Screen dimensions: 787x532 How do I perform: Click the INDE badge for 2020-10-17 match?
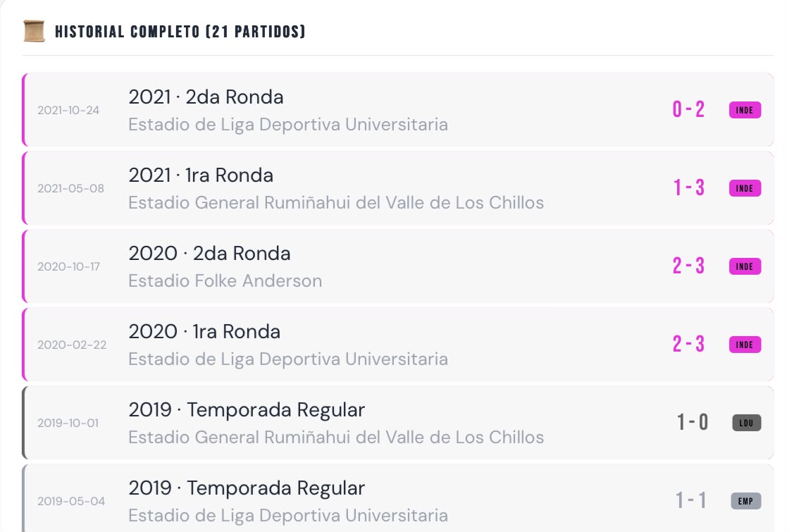pos(745,266)
